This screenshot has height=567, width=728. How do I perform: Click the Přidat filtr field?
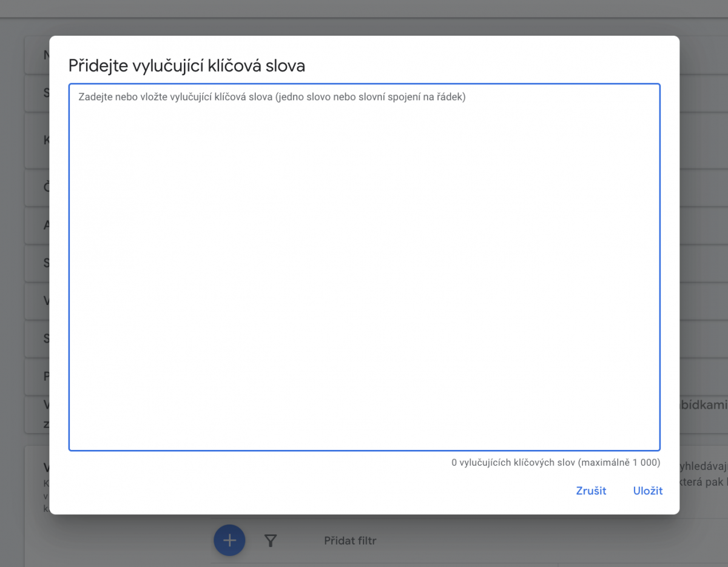pos(350,540)
